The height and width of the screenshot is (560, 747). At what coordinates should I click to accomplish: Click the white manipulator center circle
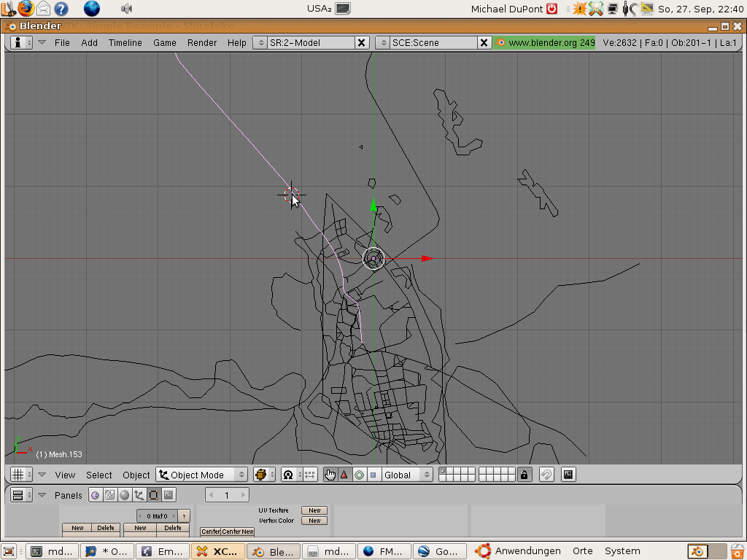[373, 259]
